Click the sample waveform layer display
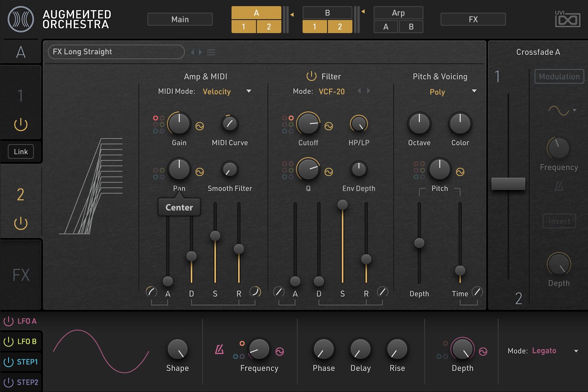This screenshot has height=392, width=588. tap(91, 186)
